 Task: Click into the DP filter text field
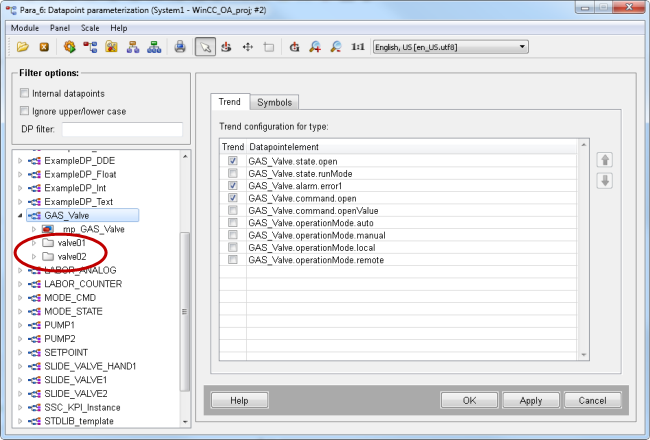[122, 129]
